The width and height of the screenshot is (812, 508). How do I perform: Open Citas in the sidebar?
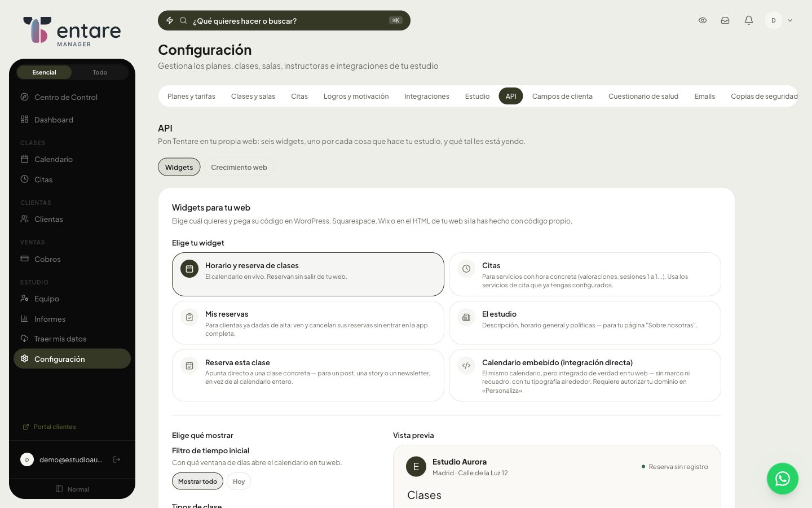(72, 179)
